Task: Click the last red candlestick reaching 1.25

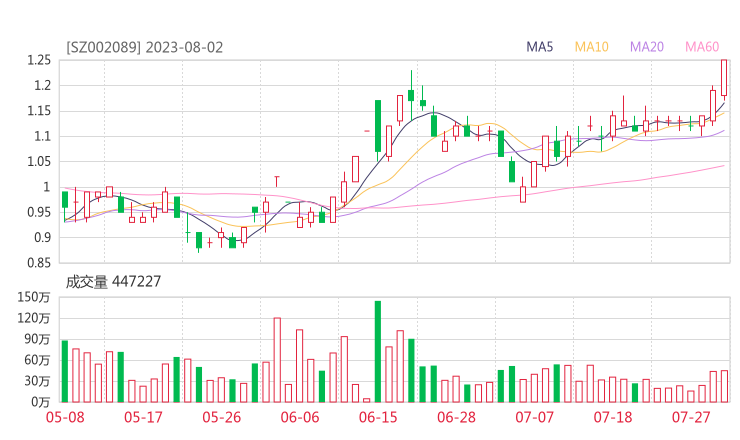Action: [724, 78]
